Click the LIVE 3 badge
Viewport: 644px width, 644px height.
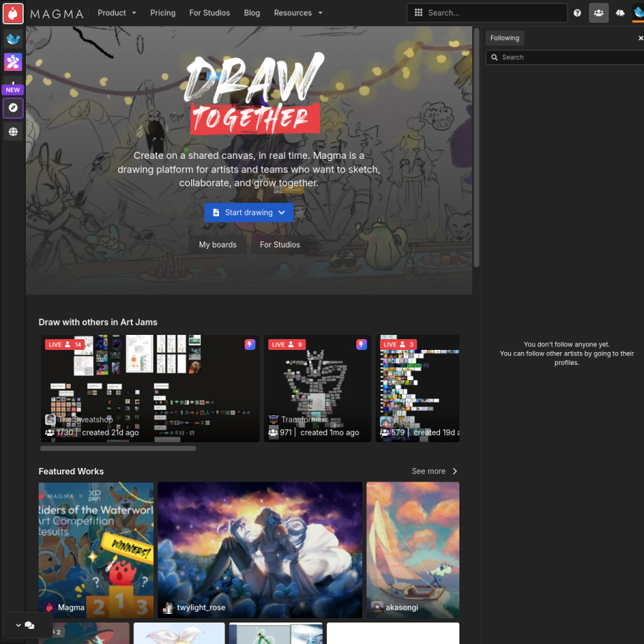click(399, 344)
